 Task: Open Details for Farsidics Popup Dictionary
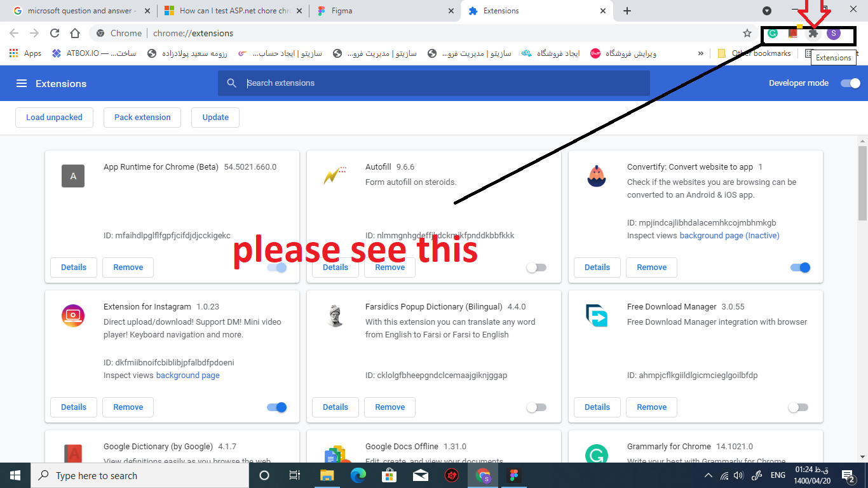pos(336,407)
